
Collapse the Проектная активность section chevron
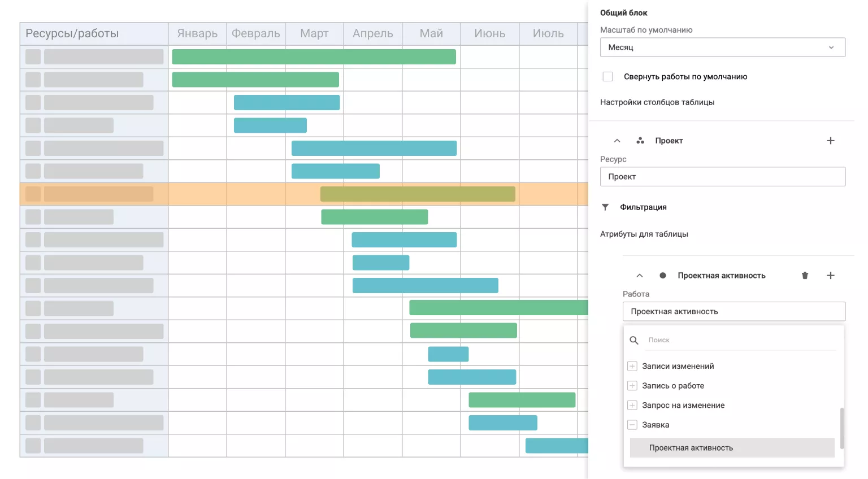pyautogui.click(x=640, y=276)
